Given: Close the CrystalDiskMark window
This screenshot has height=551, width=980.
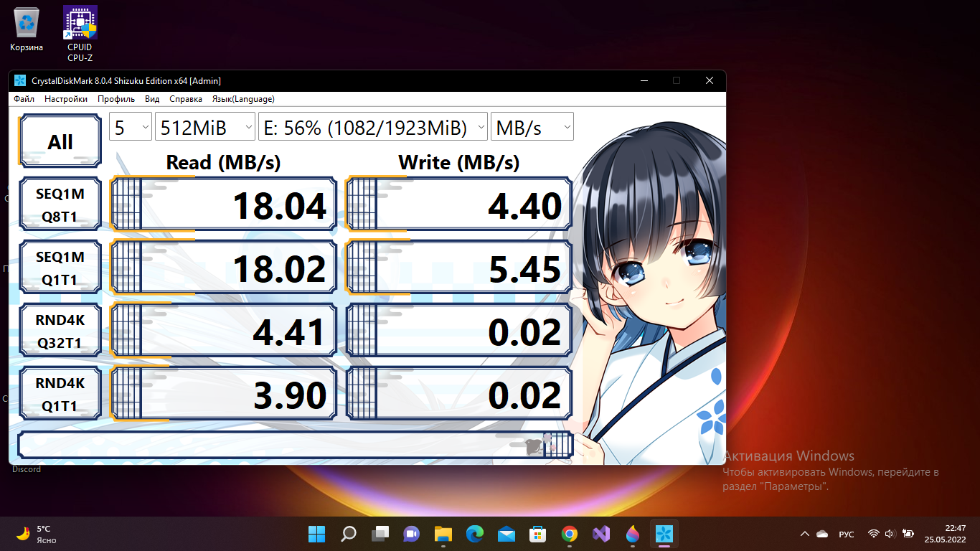Looking at the screenshot, I should tap(710, 80).
